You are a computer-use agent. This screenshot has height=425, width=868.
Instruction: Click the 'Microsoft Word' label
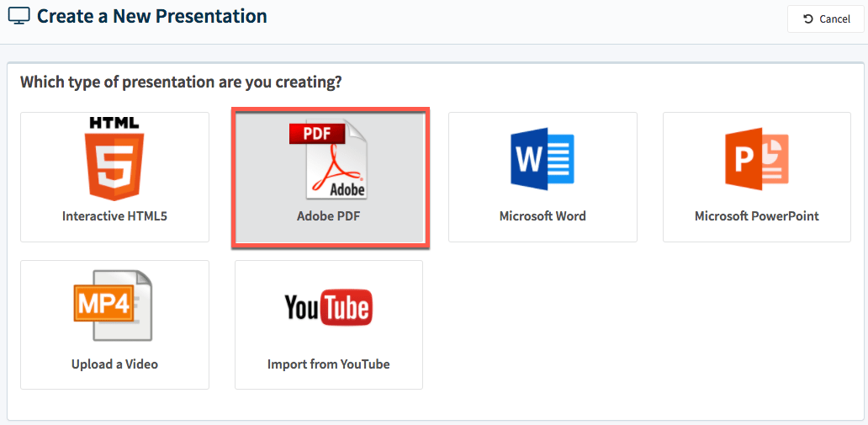point(542,216)
